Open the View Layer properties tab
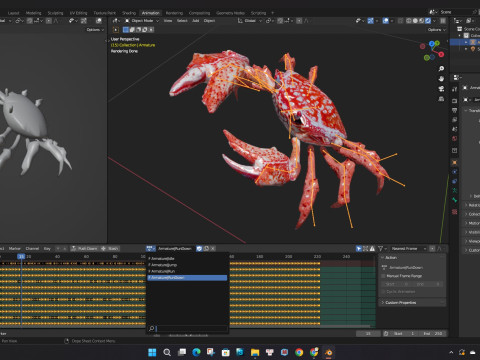 coord(454,119)
